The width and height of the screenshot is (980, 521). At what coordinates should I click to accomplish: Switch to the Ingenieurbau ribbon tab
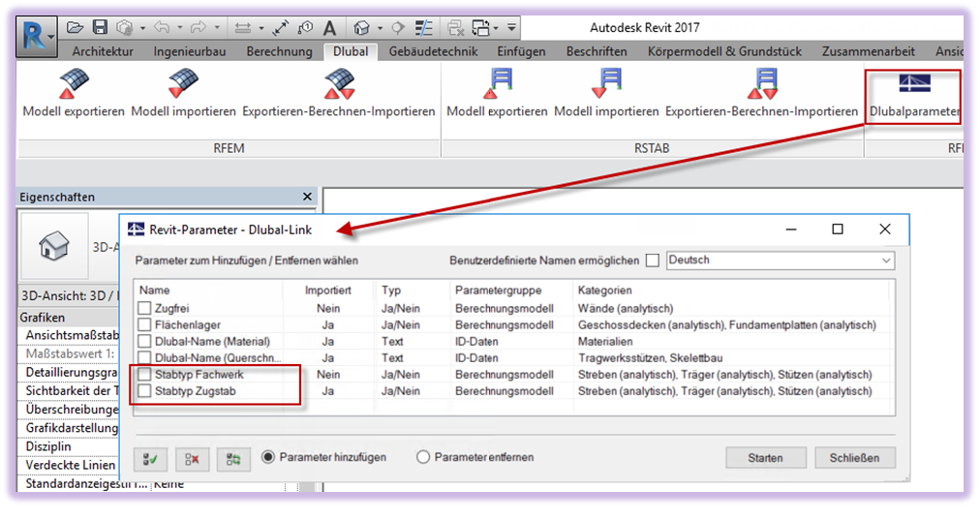[x=190, y=51]
